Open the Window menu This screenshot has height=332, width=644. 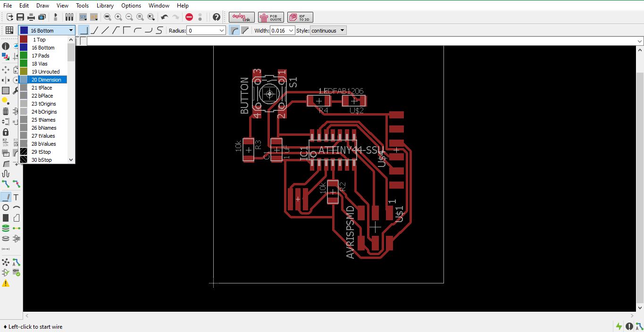159,6
